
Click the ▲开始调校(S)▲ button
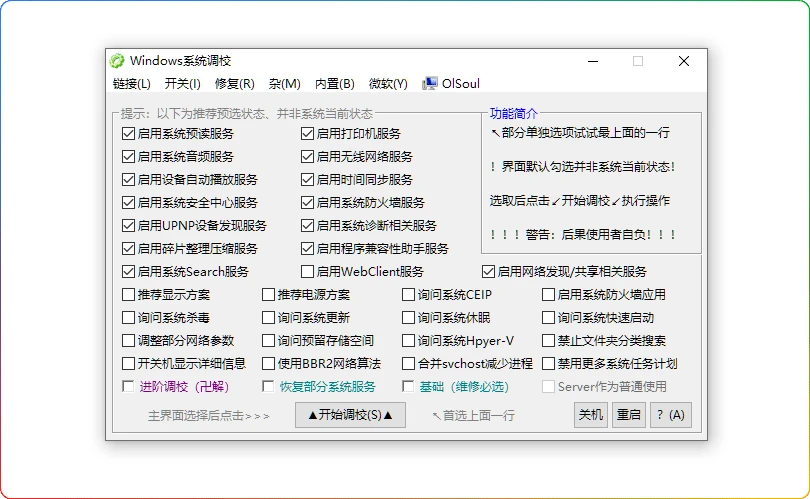[x=350, y=415]
